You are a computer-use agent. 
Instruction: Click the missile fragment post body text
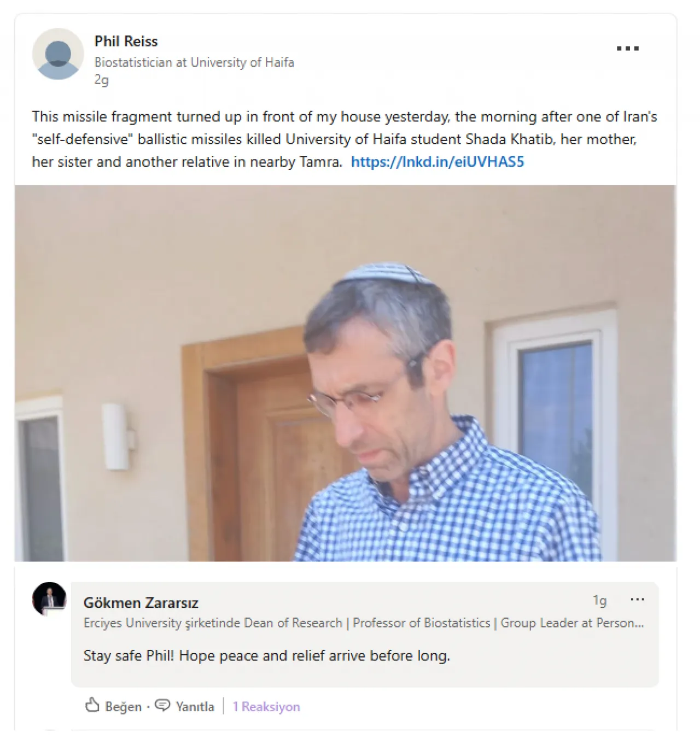click(345, 139)
